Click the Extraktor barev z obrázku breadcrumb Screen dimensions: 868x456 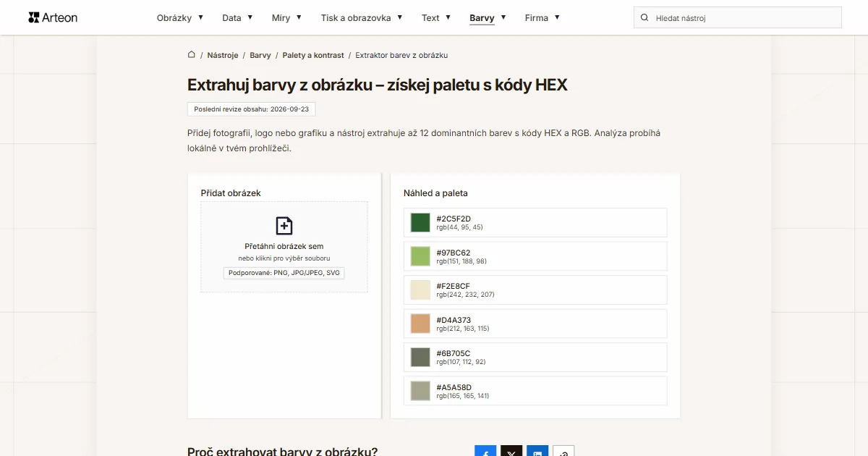[401, 55]
